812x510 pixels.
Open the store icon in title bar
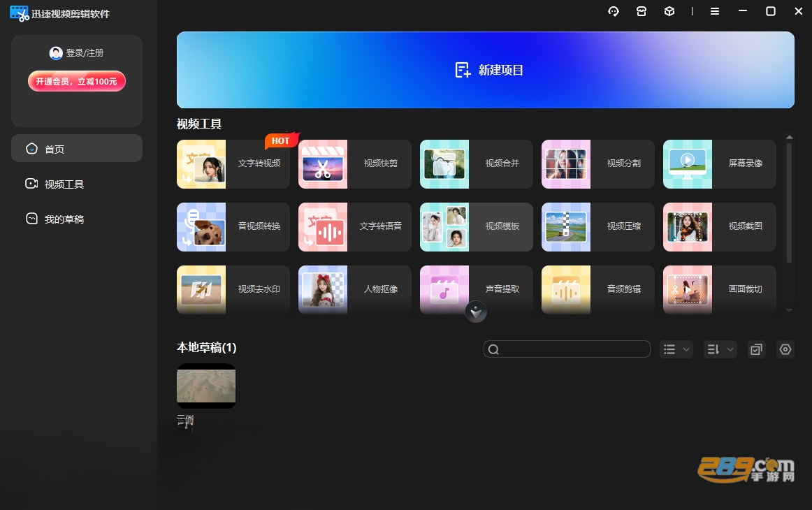click(641, 11)
